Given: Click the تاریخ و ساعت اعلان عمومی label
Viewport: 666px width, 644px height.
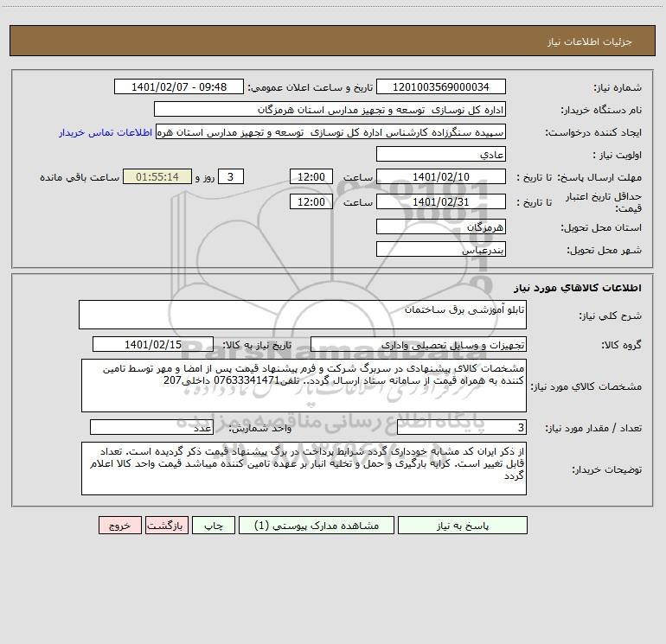Looking at the screenshot, I should pyautogui.click(x=311, y=88).
